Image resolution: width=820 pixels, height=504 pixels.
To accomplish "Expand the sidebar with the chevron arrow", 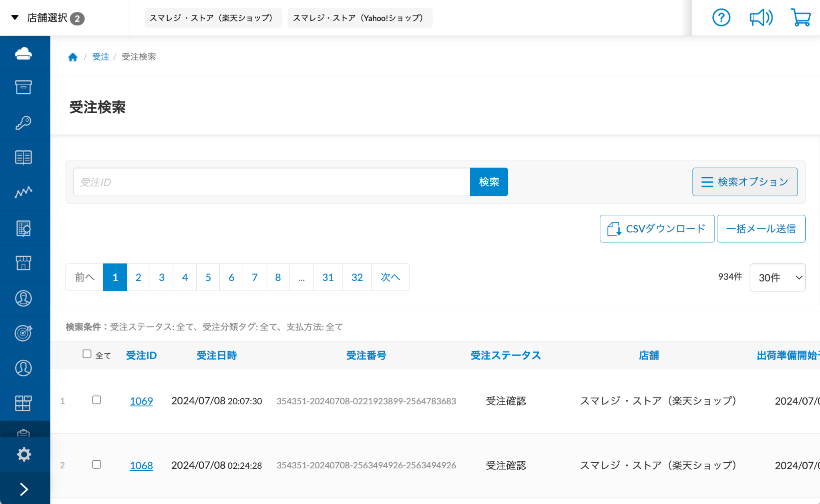I will click(x=24, y=489).
